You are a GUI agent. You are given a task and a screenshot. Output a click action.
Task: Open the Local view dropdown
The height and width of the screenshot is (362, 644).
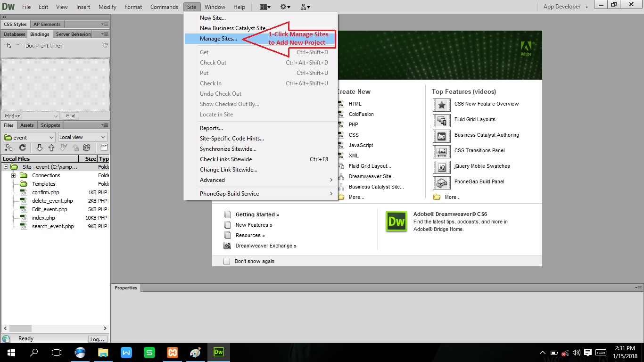[x=83, y=137]
